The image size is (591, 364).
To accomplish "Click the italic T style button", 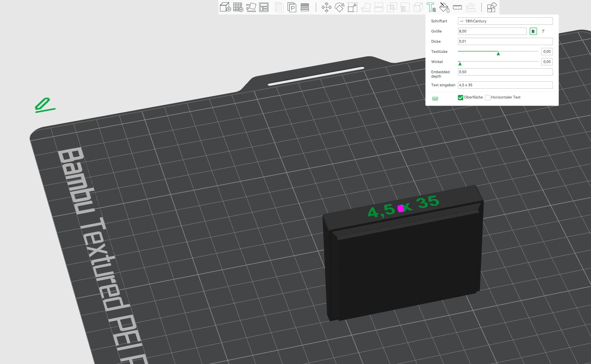I will click(x=544, y=31).
